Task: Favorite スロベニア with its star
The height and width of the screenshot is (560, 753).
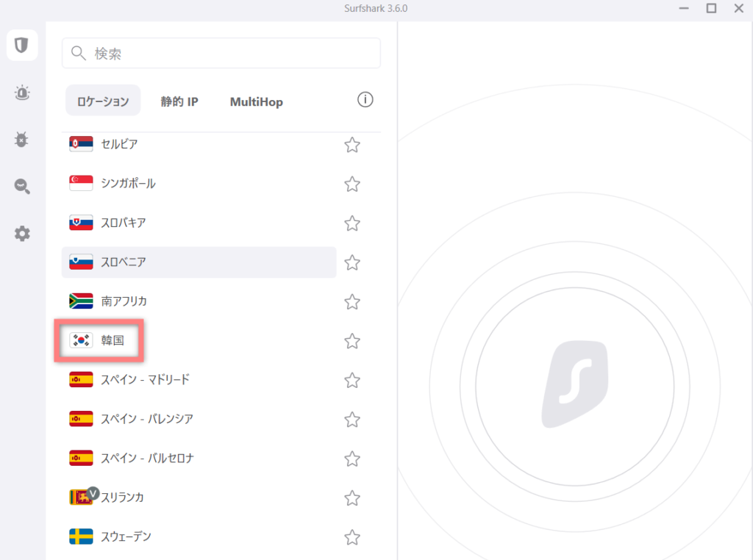Action: [352, 262]
